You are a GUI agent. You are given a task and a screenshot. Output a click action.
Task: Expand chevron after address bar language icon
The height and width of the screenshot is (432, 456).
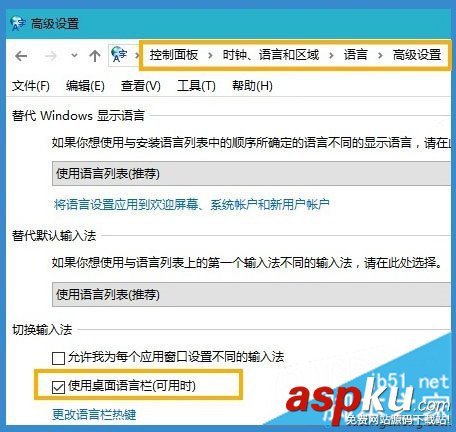[136, 55]
